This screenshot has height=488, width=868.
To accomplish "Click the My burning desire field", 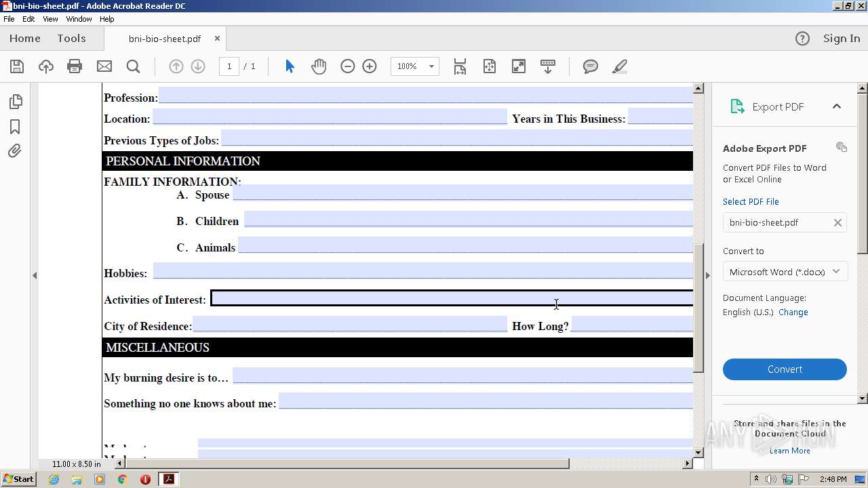I will [x=462, y=375].
